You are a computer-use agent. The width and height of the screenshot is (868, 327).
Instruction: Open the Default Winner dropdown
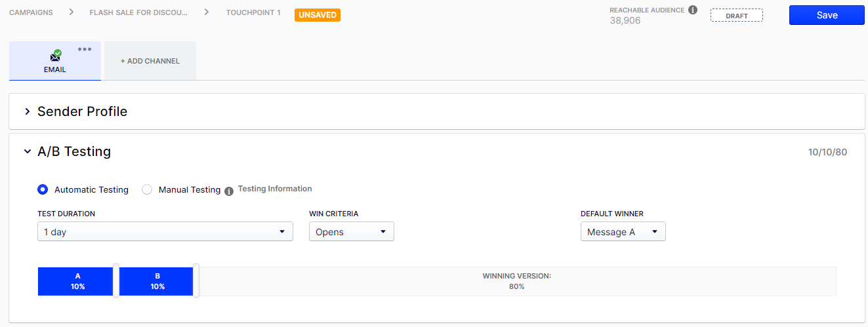tap(623, 231)
